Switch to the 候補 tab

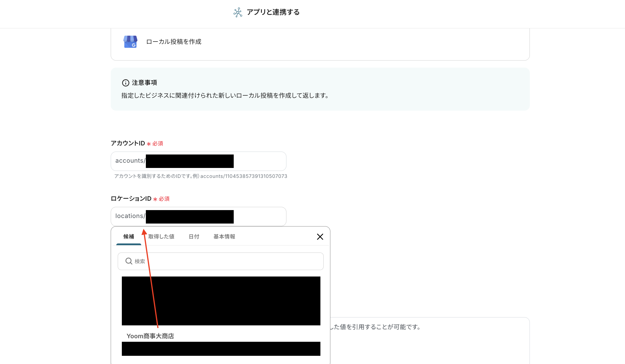tap(129, 236)
